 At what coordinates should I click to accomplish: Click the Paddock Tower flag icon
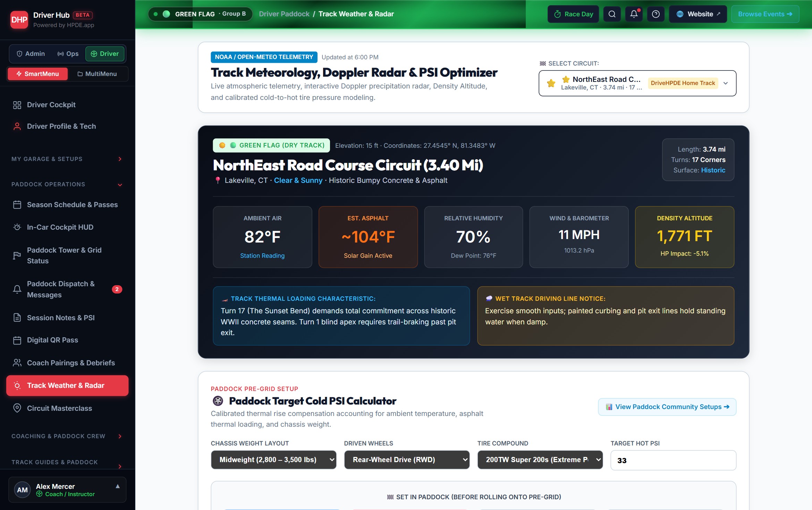[17, 256]
